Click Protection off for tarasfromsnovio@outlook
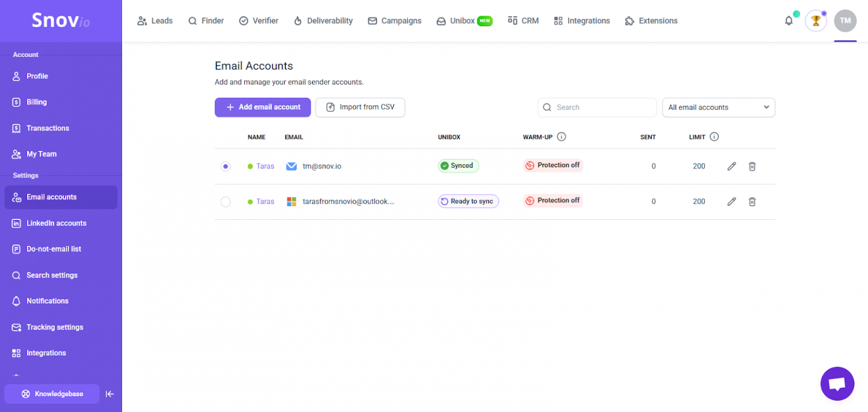 553,201
